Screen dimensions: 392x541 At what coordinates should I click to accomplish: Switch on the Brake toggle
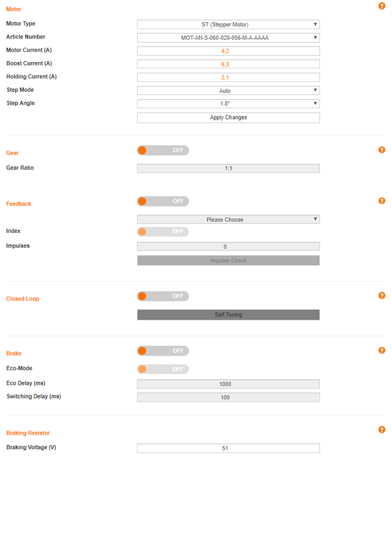click(x=163, y=351)
